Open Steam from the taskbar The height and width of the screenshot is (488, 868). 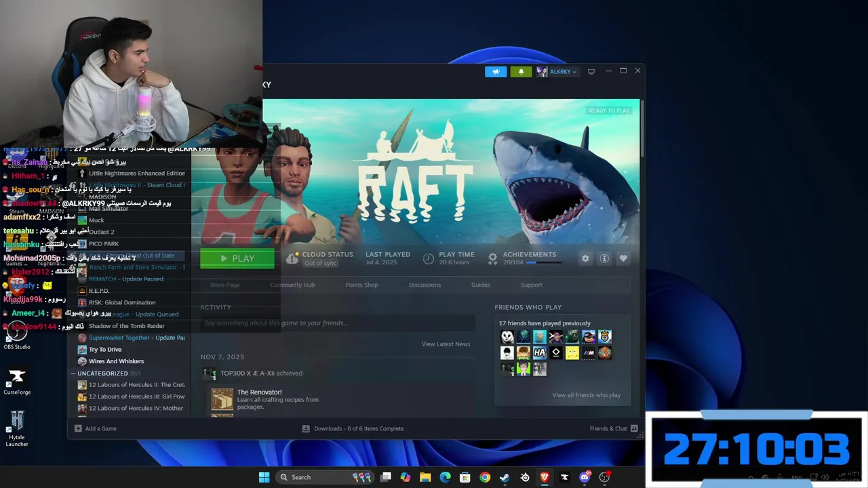[505, 477]
